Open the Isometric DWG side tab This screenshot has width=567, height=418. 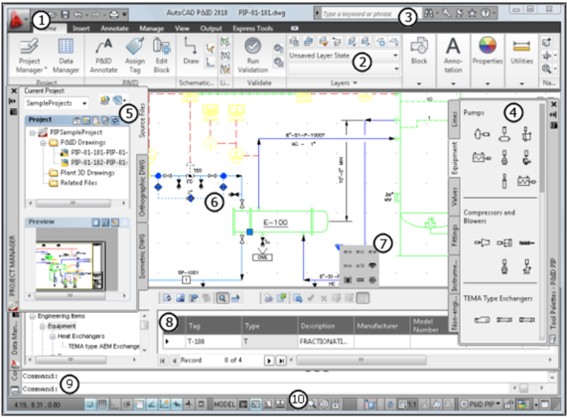142,256
